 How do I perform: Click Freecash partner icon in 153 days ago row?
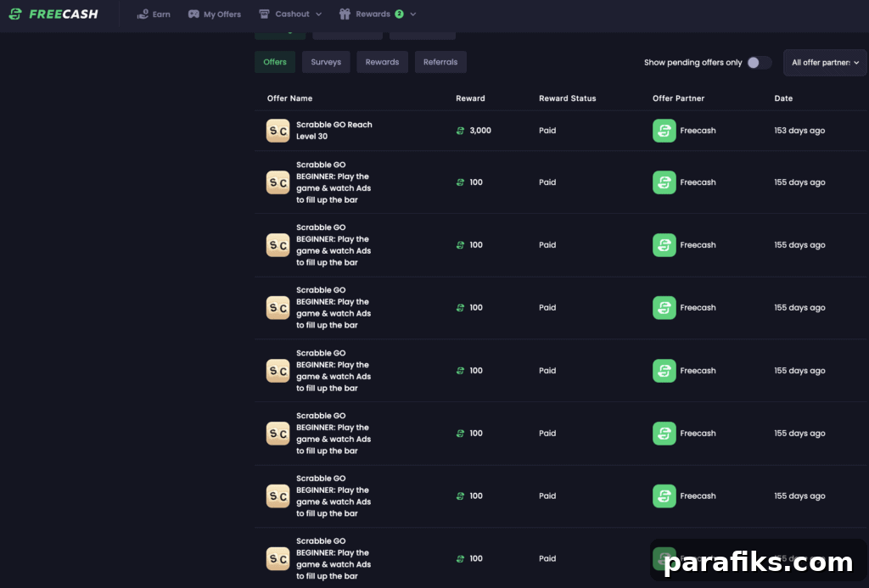tap(664, 131)
